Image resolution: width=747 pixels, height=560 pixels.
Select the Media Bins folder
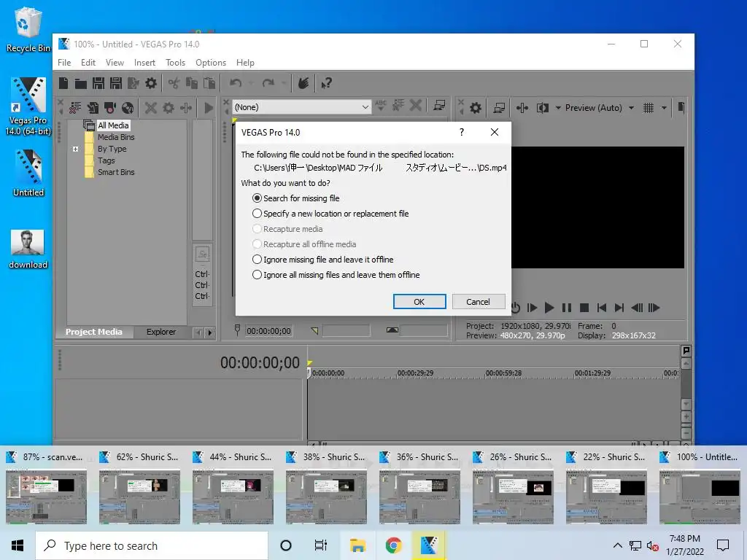[116, 137]
